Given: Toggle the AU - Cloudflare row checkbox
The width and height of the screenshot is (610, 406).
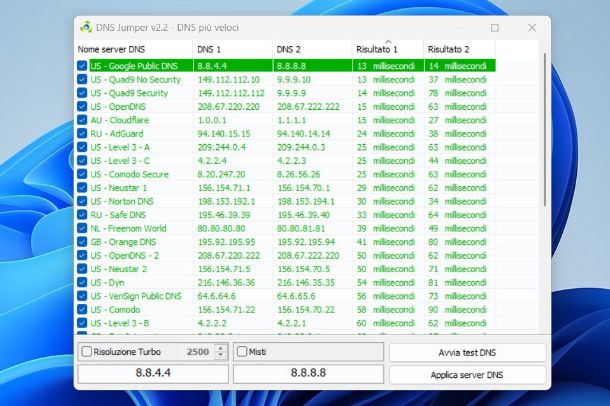Looking at the screenshot, I should pyautogui.click(x=82, y=120).
